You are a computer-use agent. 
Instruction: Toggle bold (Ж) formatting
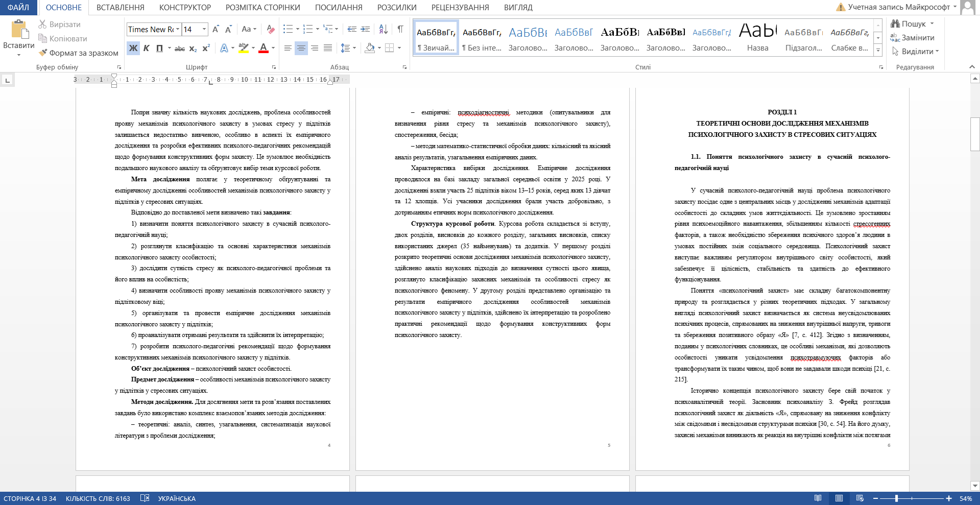133,48
